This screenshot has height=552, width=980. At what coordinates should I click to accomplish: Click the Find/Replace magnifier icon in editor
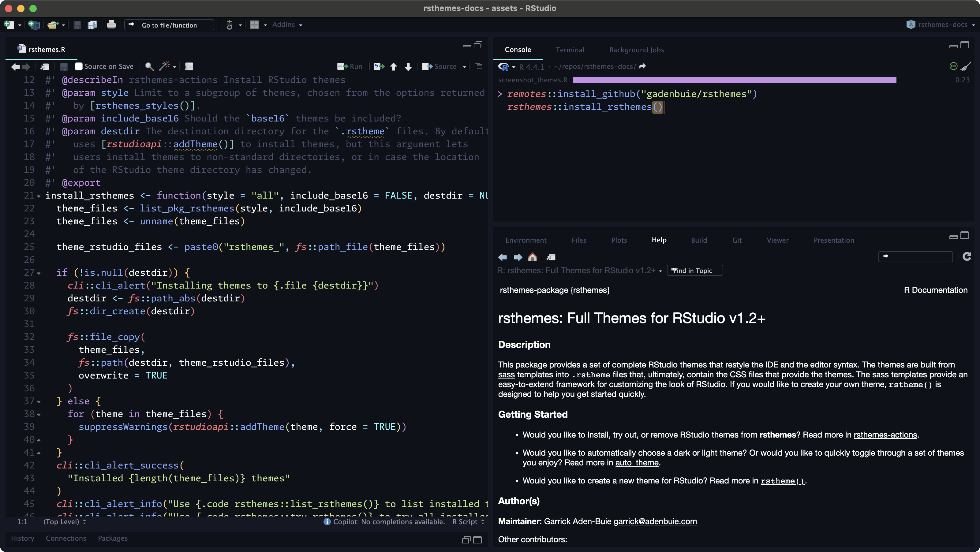pos(149,67)
